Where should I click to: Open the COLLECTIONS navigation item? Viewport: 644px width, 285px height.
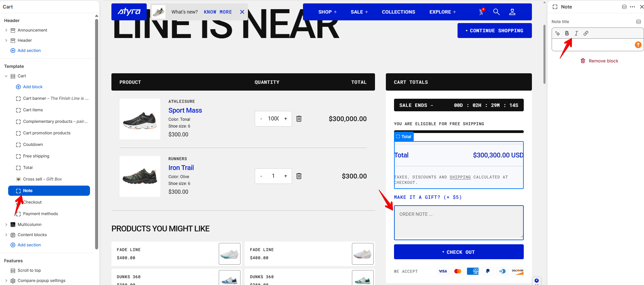point(398,12)
